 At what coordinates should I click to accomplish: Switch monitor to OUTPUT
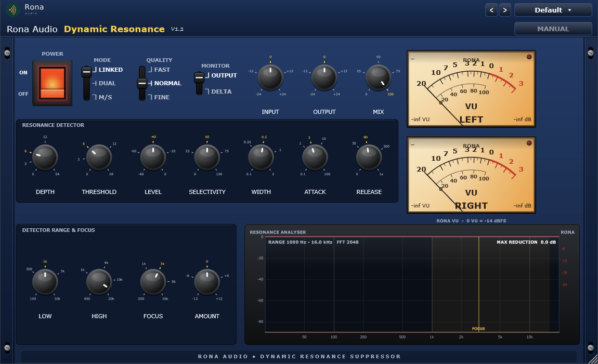point(224,75)
